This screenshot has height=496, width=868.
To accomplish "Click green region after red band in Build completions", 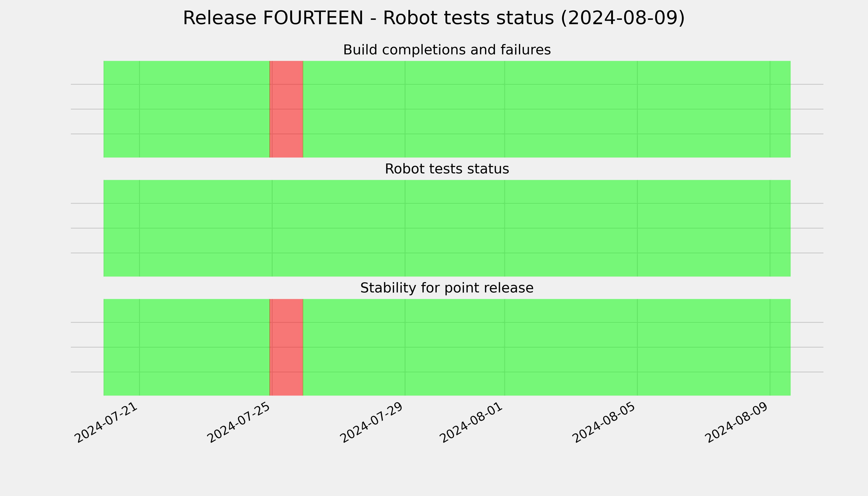I will [x=547, y=109].
